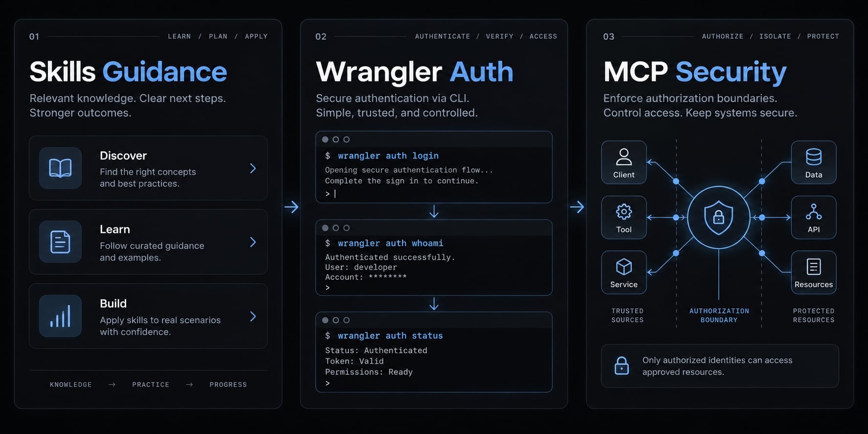
Task: Open the 'Find the right concepts' description
Action: [x=148, y=178]
